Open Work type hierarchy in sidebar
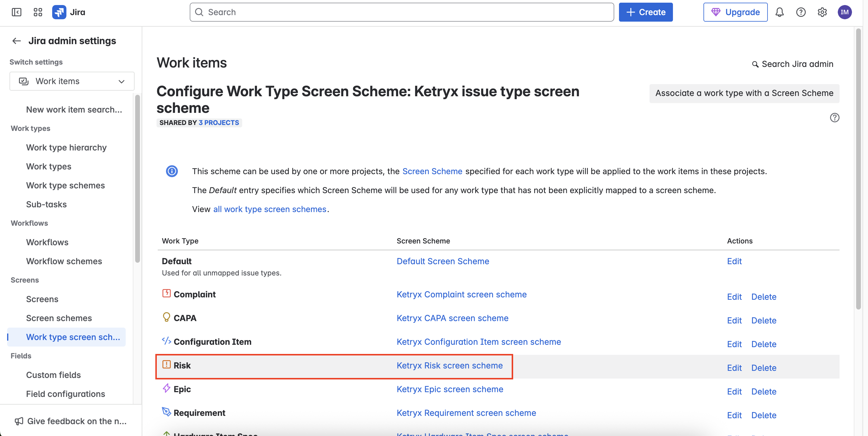868x436 pixels. pos(66,148)
